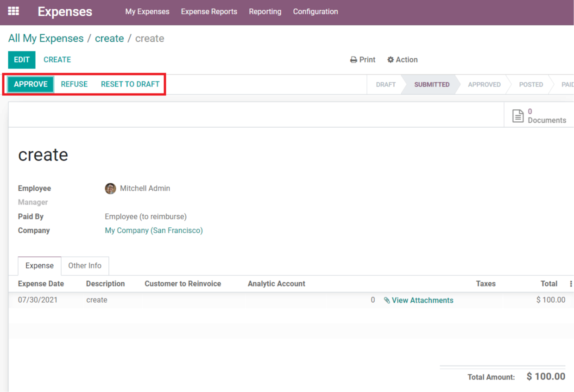
Task: Open the Action menu
Action: click(402, 60)
